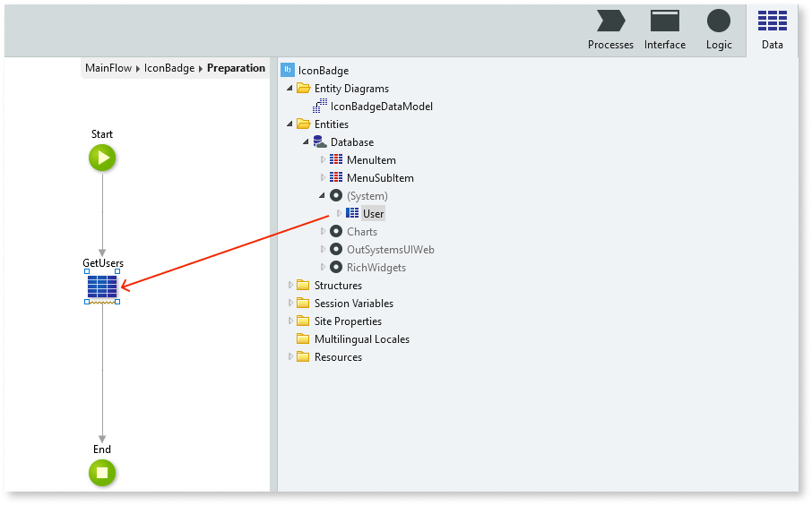Select the User entity label
The height and width of the screenshot is (505, 812).
point(374,213)
